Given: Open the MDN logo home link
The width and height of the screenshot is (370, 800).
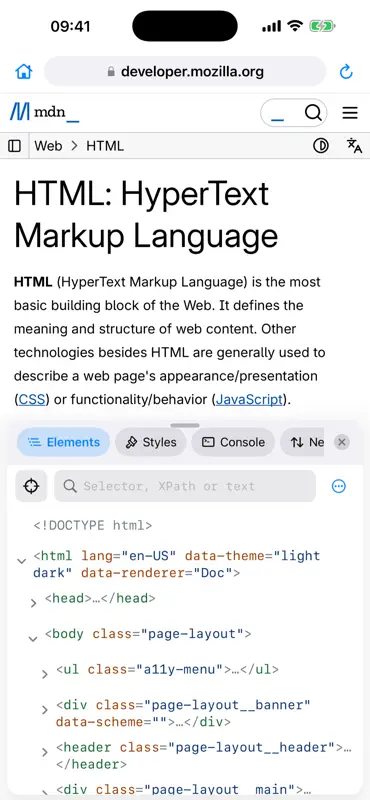Looking at the screenshot, I should click(44, 112).
